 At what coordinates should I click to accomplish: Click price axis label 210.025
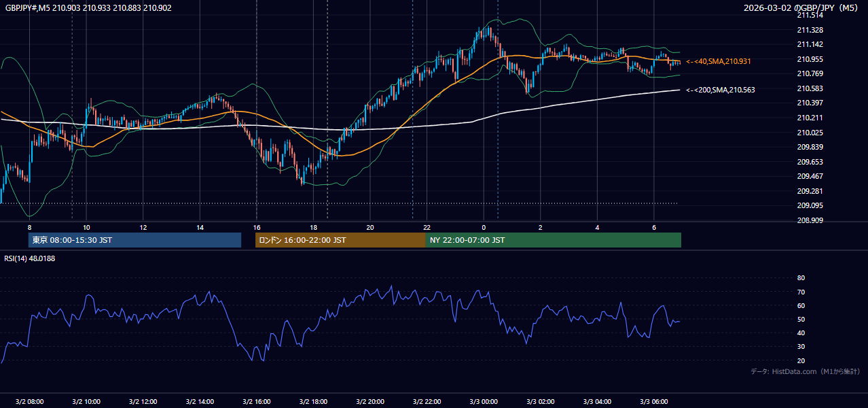coord(810,133)
